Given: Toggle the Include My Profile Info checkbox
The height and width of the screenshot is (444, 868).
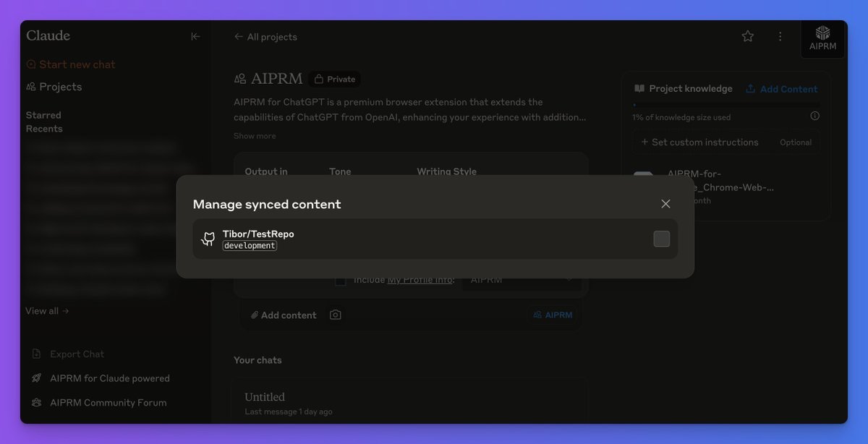Looking at the screenshot, I should coord(340,281).
